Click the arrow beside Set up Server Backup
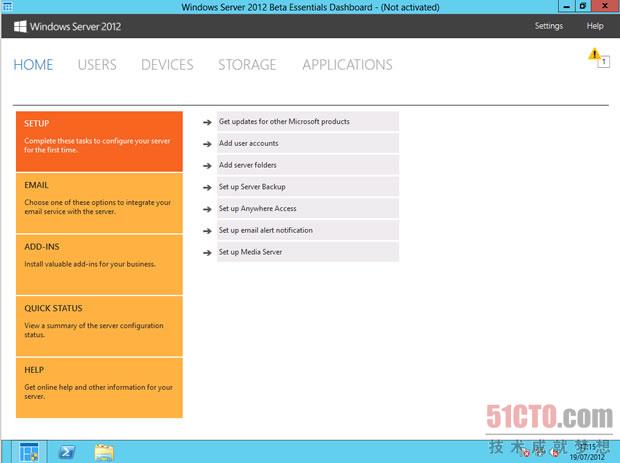This screenshot has height=463, width=620. [x=206, y=187]
